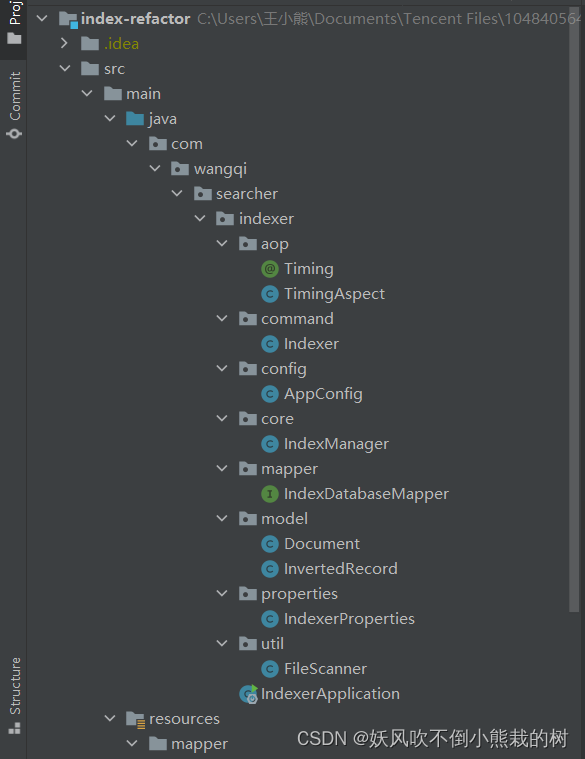Image resolution: width=585 pixels, height=759 pixels.
Task: Click the wangqi package folder icon
Action: [180, 168]
